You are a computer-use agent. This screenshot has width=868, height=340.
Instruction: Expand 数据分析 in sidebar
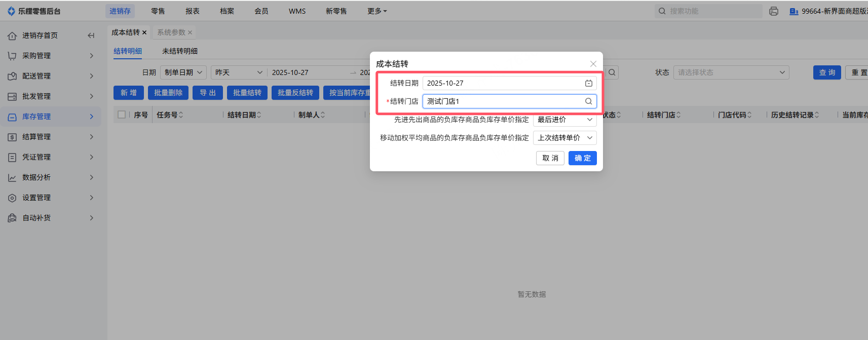pyautogui.click(x=91, y=177)
